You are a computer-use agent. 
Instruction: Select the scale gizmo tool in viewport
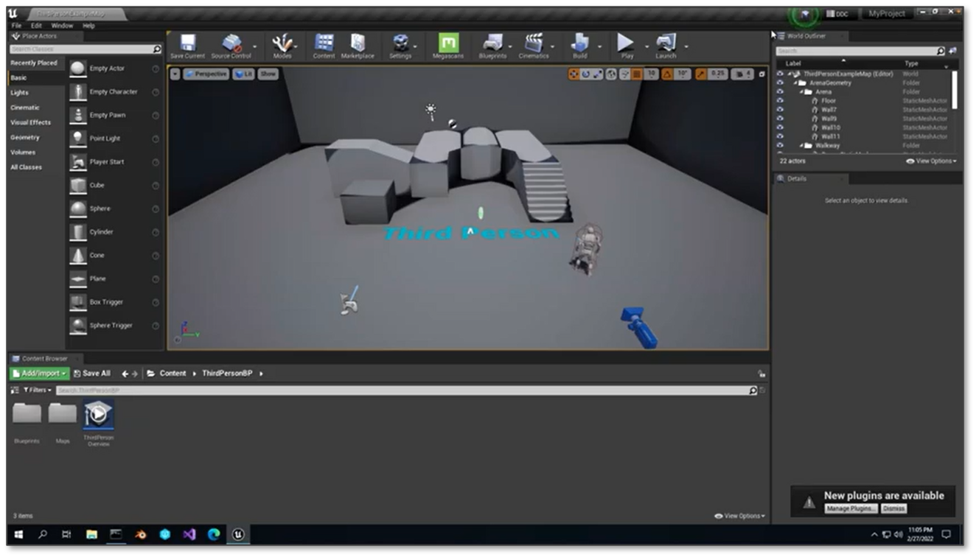click(x=597, y=74)
